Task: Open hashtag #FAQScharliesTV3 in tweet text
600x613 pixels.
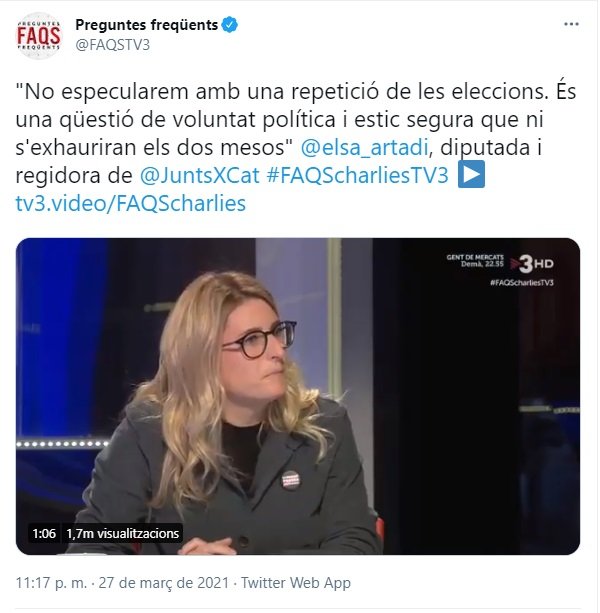Action: click(x=357, y=176)
